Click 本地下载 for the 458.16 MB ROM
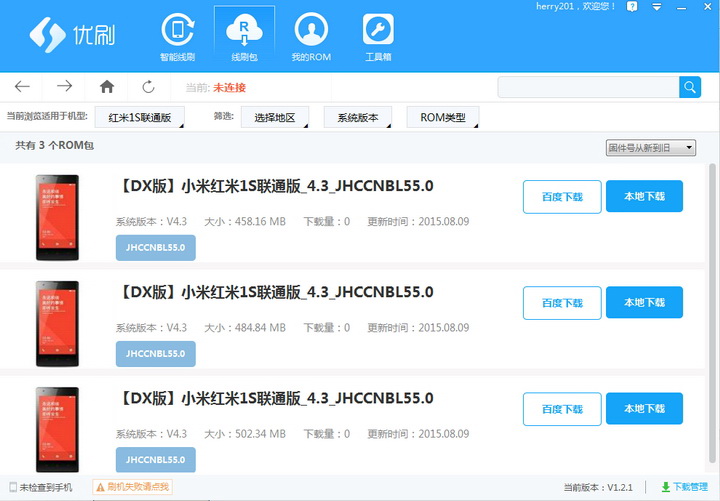 644,196
